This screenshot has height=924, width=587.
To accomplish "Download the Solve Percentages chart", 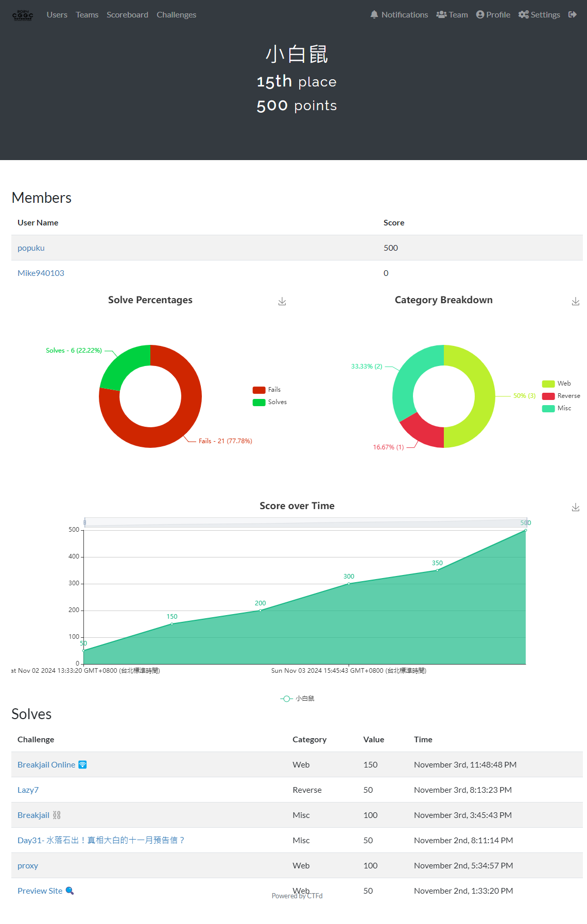I will 282,302.
